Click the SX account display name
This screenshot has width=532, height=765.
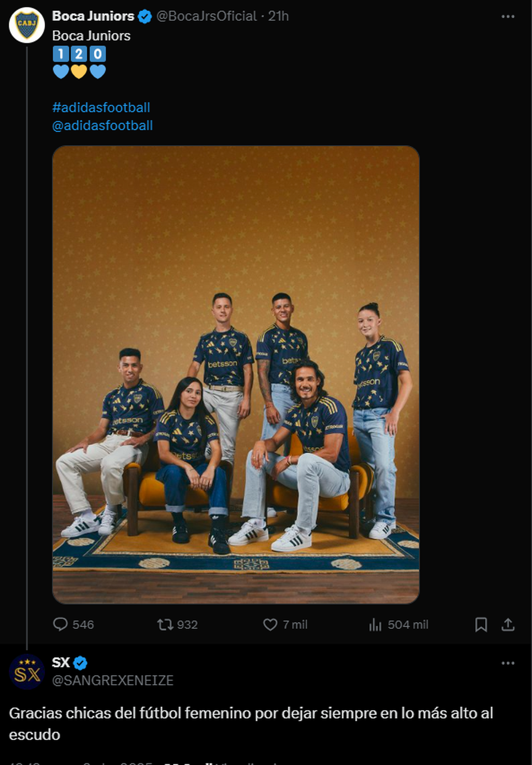coord(61,663)
